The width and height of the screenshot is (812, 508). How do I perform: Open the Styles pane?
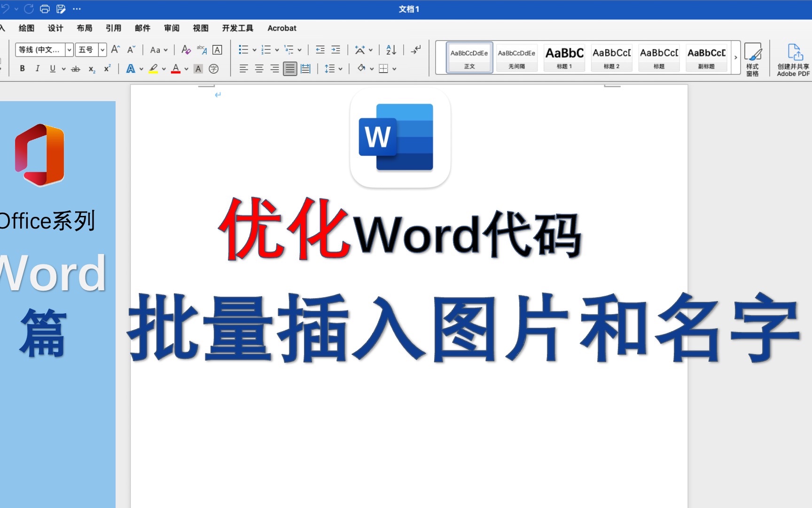[752, 59]
